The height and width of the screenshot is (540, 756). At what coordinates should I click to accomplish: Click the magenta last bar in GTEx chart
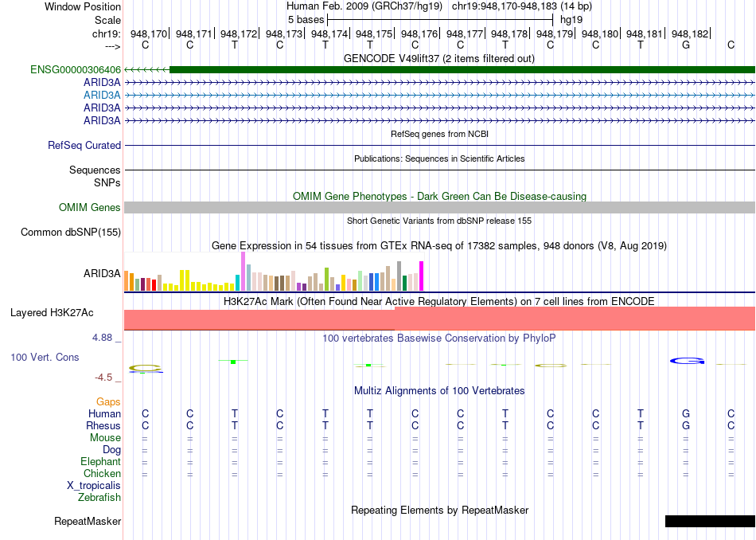coord(422,276)
